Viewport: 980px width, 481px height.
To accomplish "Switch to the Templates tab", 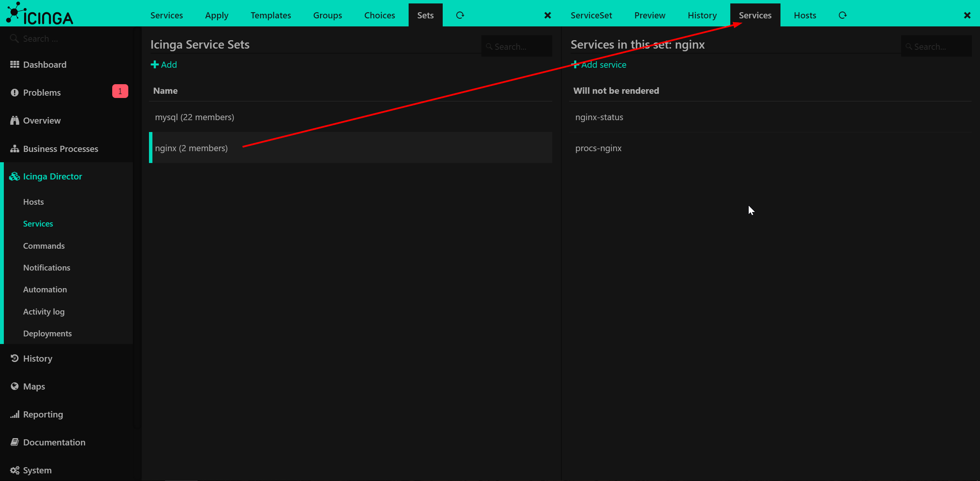I will [x=270, y=15].
